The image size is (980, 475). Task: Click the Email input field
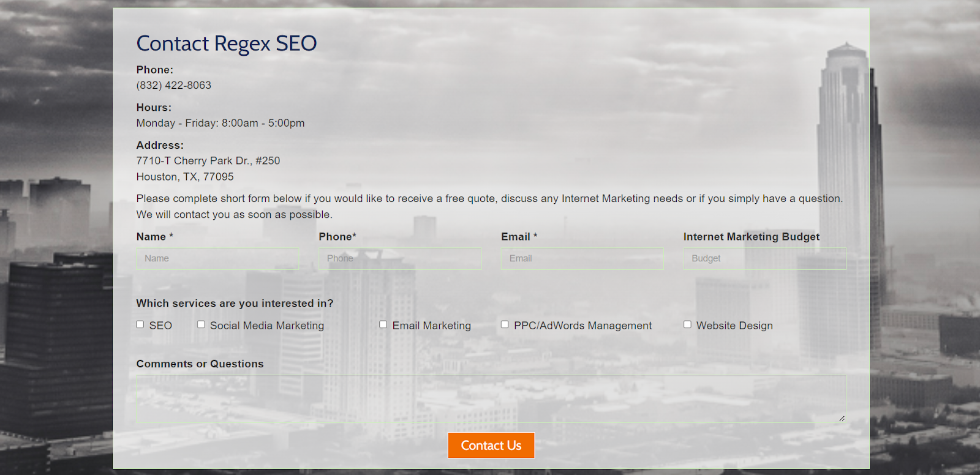(x=582, y=259)
